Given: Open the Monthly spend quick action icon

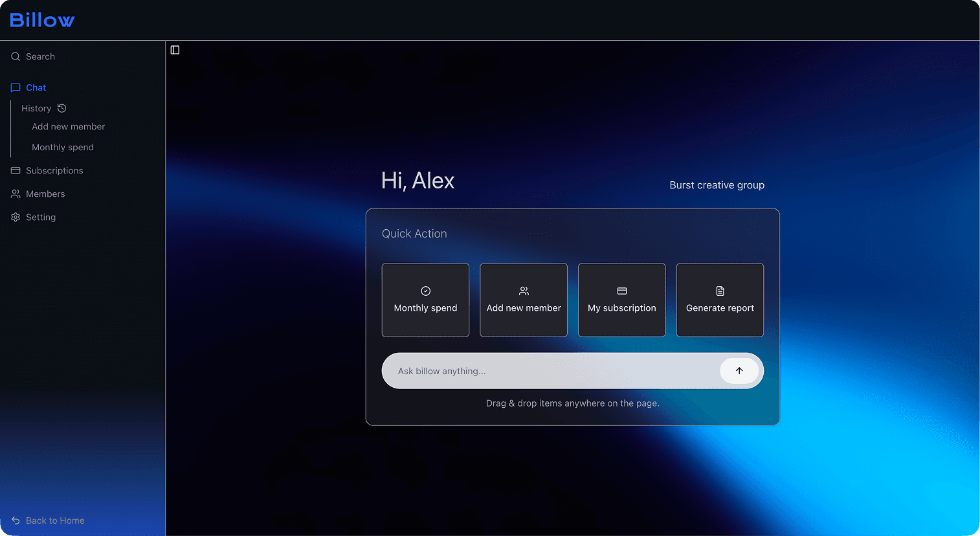Looking at the screenshot, I should pyautogui.click(x=425, y=291).
